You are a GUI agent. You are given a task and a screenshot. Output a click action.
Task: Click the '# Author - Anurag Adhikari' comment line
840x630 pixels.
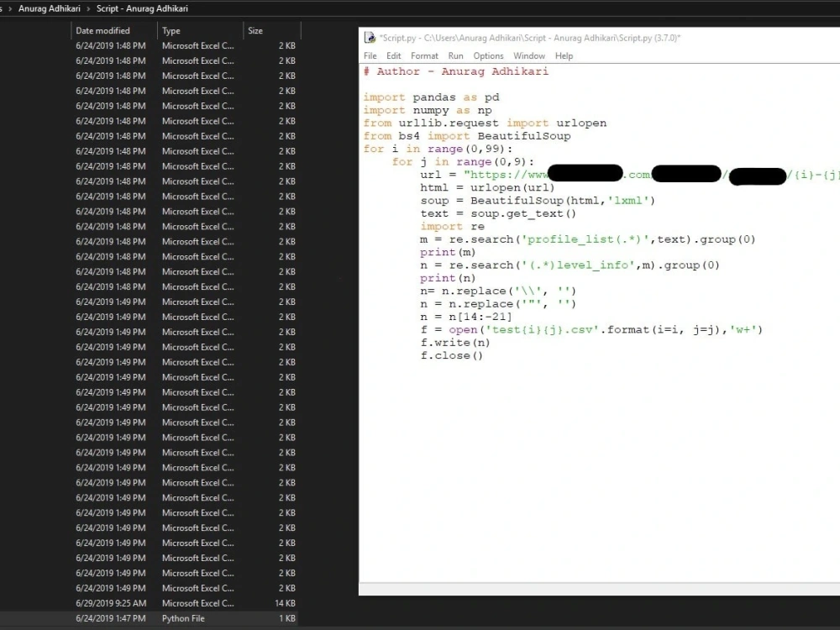tap(456, 71)
